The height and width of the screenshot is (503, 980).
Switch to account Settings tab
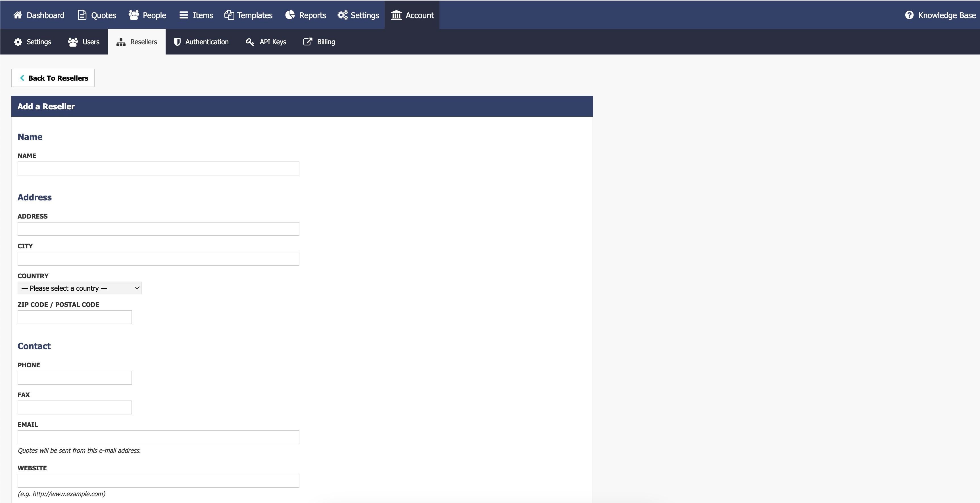click(32, 42)
